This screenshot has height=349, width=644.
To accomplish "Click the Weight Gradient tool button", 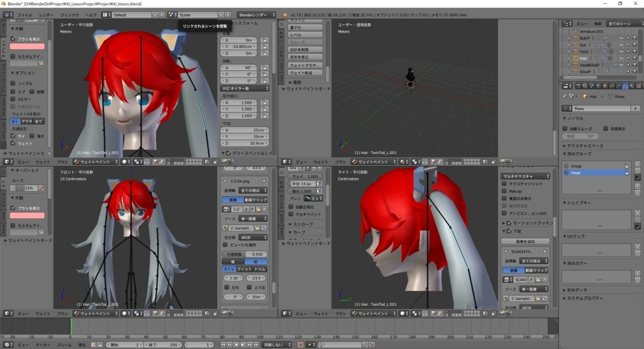I will pyautogui.click(x=305, y=65).
